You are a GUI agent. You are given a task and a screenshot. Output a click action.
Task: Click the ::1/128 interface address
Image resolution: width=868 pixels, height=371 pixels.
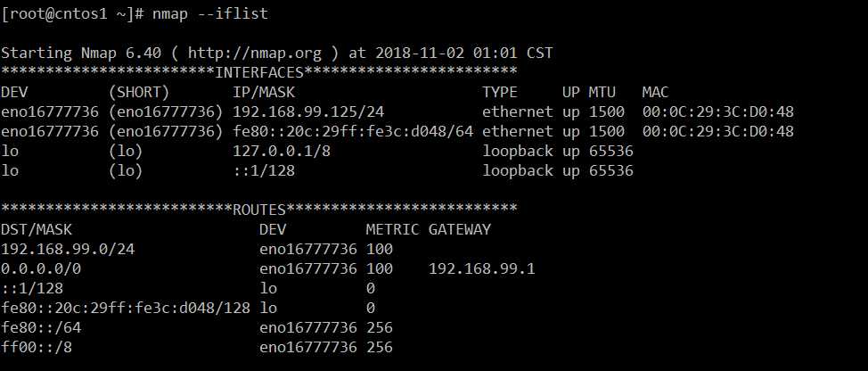point(264,170)
